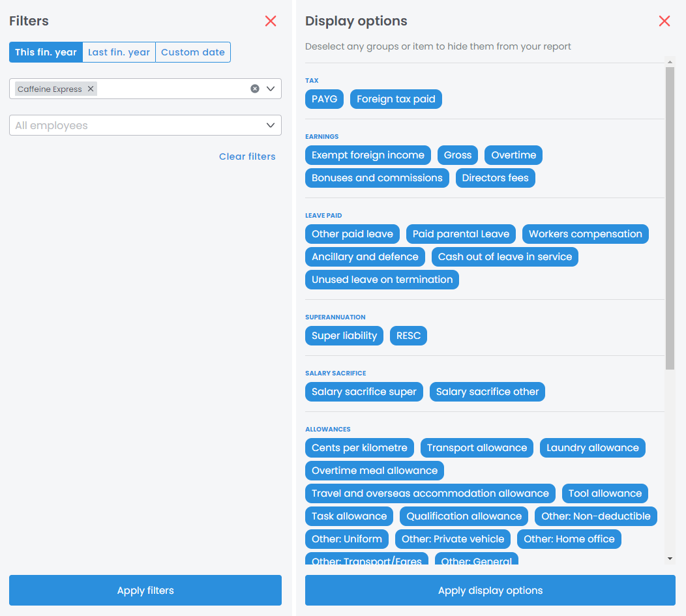Close the Filters panel
The width and height of the screenshot is (686, 616).
[271, 21]
